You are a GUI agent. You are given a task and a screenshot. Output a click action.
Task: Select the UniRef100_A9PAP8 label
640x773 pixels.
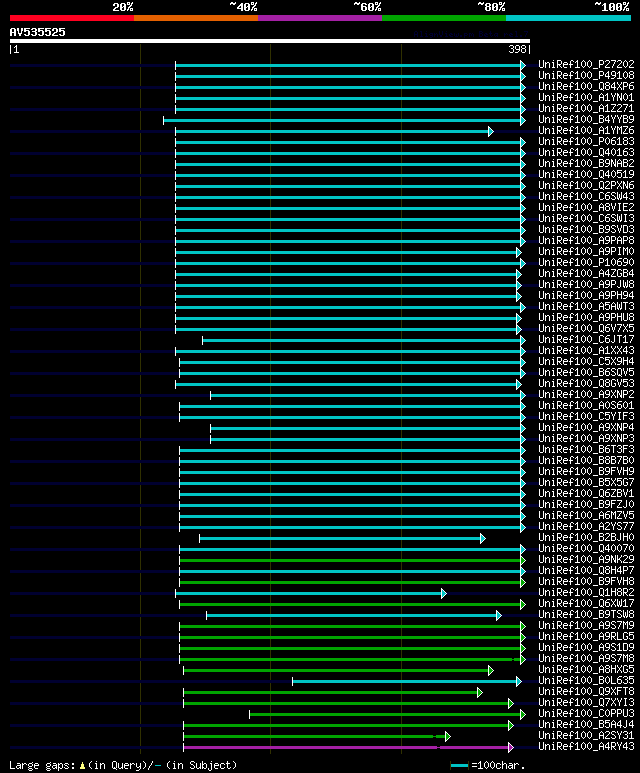pos(586,241)
